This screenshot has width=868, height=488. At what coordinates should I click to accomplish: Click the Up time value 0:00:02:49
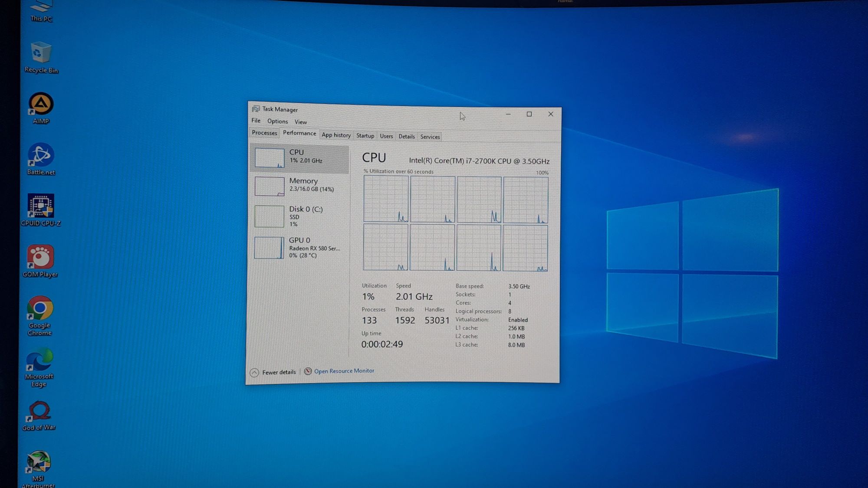(382, 344)
